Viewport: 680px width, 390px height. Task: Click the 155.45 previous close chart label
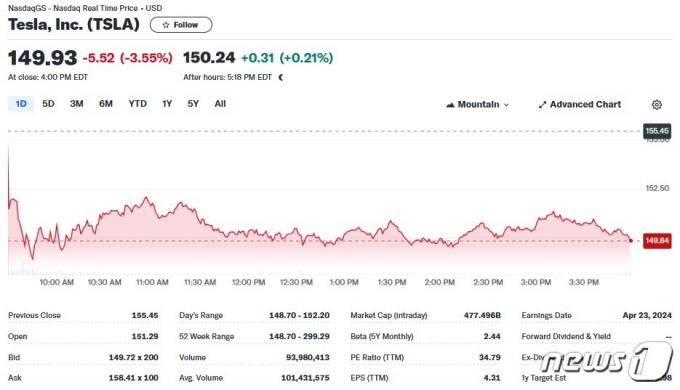click(x=657, y=131)
